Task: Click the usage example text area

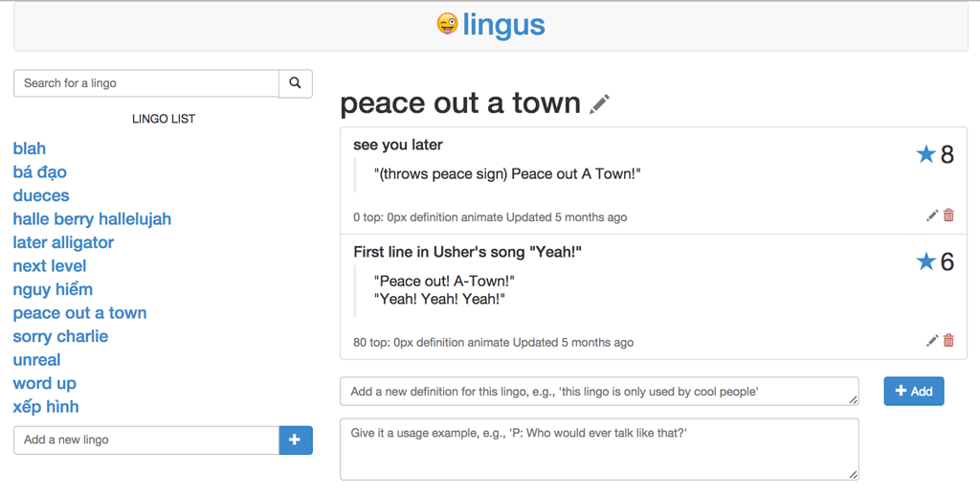Action: tap(599, 449)
